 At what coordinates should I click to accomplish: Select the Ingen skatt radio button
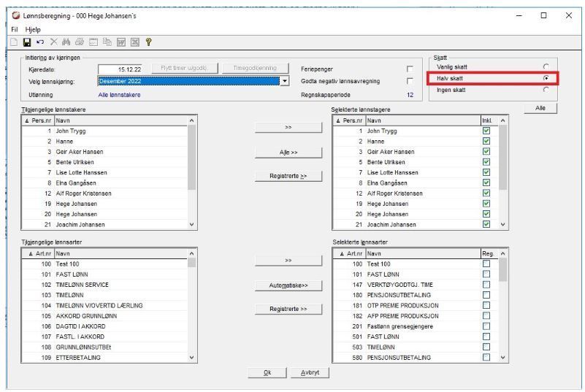point(546,90)
